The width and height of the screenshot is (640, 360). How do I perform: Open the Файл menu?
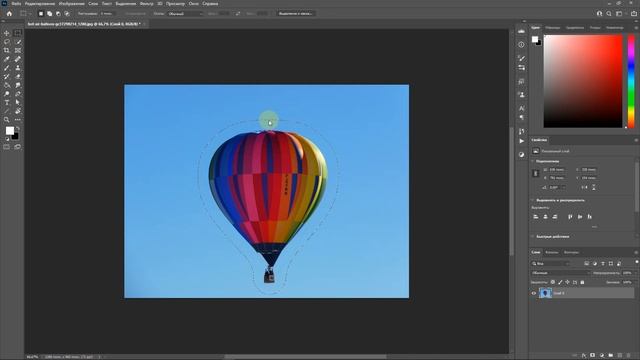click(x=16, y=4)
